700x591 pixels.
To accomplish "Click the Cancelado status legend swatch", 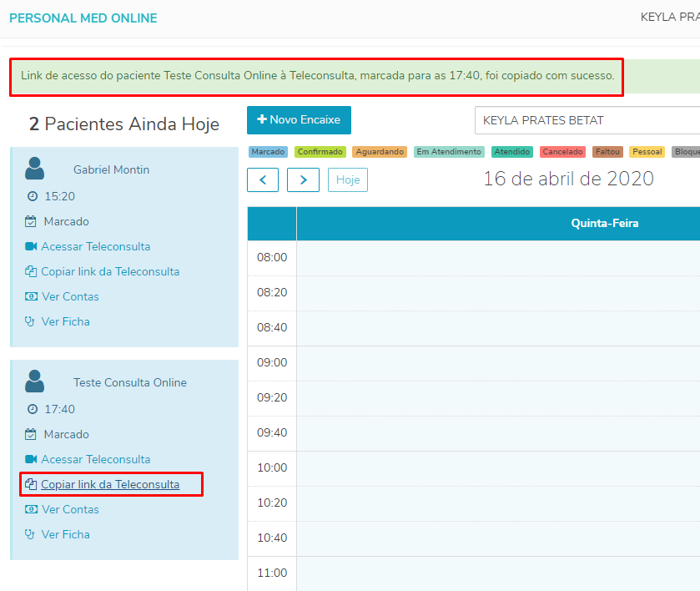I will point(562,152).
